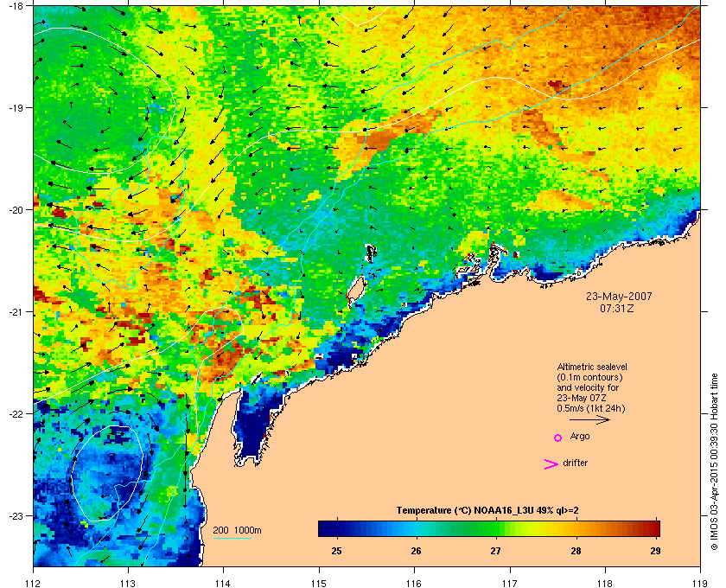Click the IMOS copyright timestamp text
Image resolution: width=726 pixels, height=588 pixels.
[715, 463]
